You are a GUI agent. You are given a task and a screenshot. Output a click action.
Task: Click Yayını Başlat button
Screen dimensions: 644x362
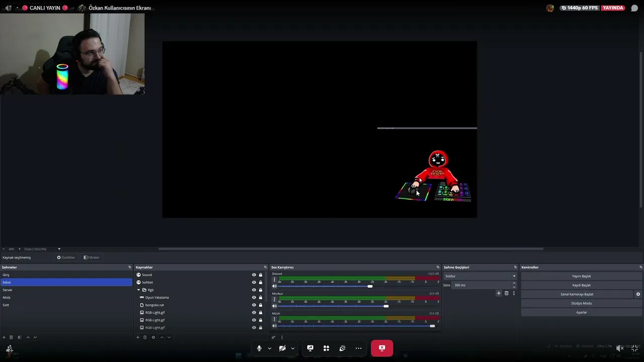click(x=581, y=276)
